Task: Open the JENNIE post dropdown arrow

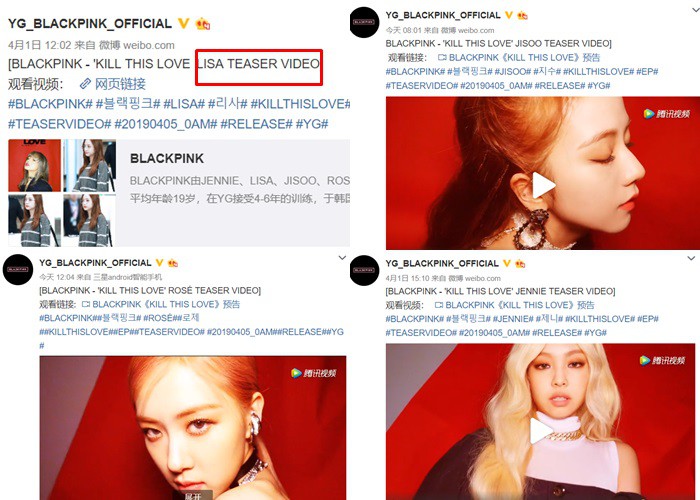Action: (x=691, y=258)
